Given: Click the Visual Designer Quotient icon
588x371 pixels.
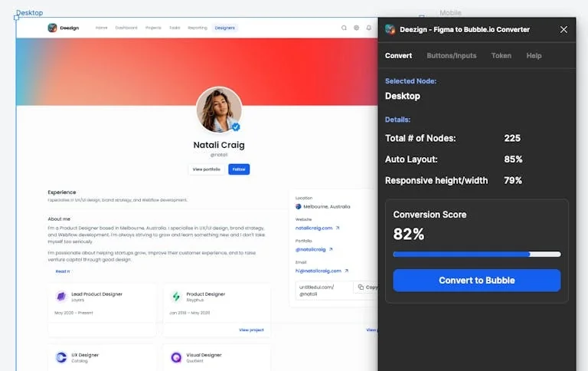Looking at the screenshot, I should [176, 357].
